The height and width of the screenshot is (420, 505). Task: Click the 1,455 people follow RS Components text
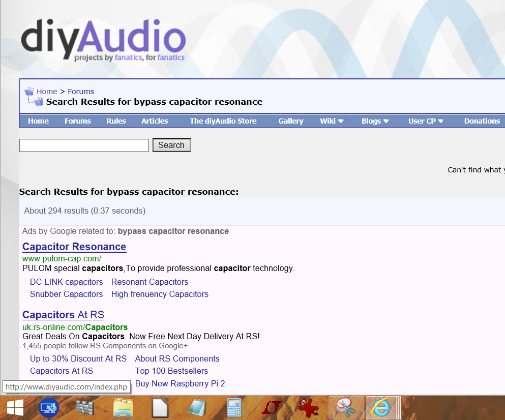105,346
